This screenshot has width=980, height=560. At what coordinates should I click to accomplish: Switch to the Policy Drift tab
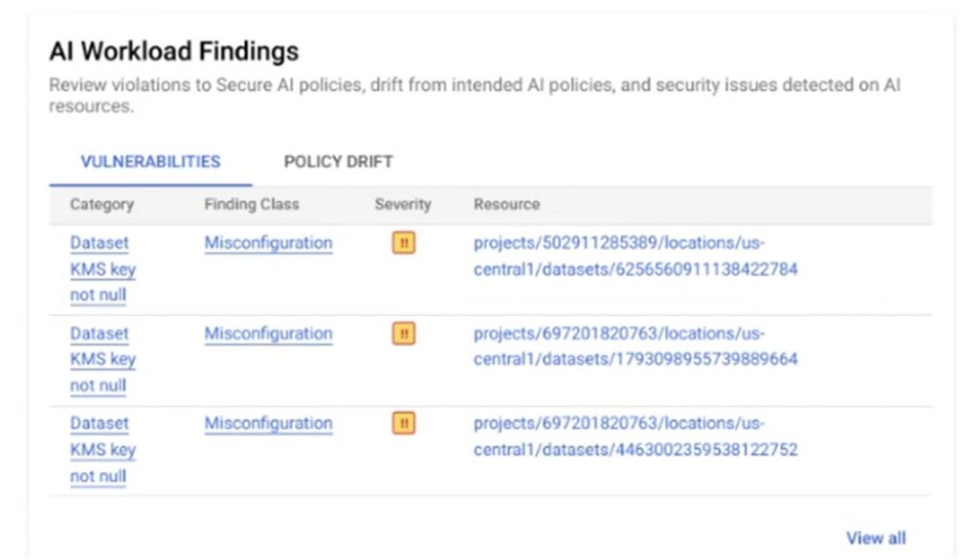338,162
